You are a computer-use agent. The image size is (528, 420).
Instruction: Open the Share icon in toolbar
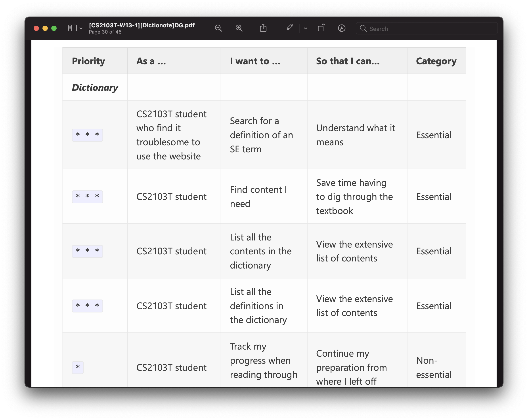[x=263, y=28]
